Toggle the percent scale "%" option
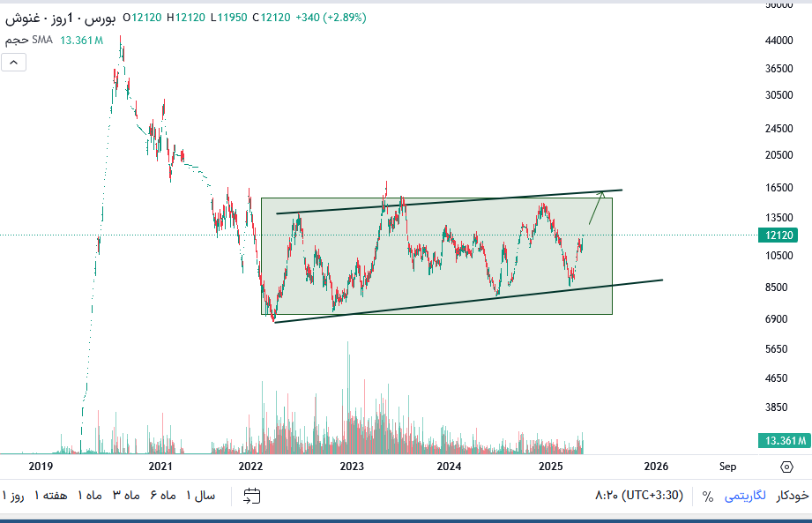The height and width of the screenshot is (523, 812). pyautogui.click(x=707, y=496)
